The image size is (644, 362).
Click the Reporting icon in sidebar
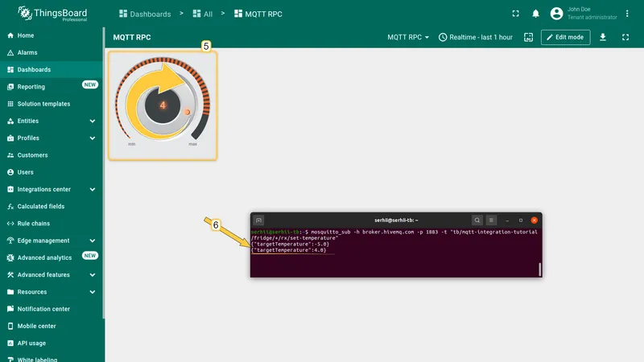tap(10, 87)
